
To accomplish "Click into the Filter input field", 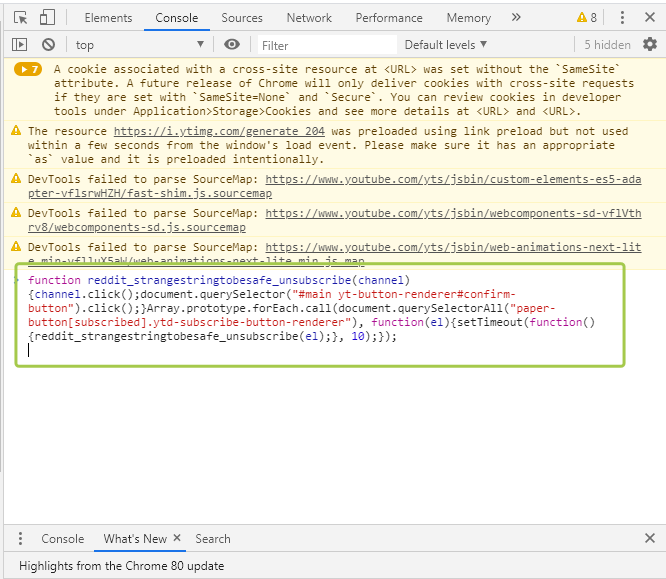I will tap(327, 45).
